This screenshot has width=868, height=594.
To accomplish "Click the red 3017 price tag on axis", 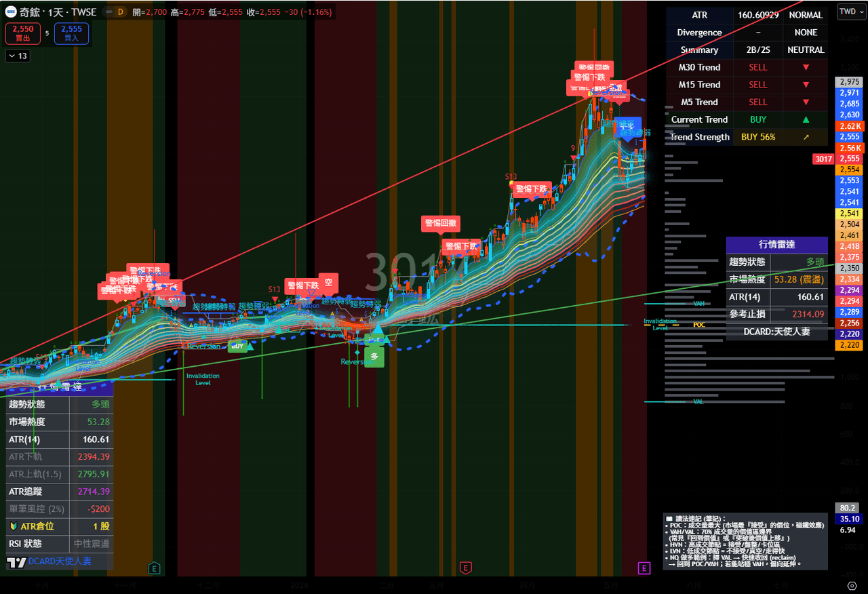I will tap(823, 159).
